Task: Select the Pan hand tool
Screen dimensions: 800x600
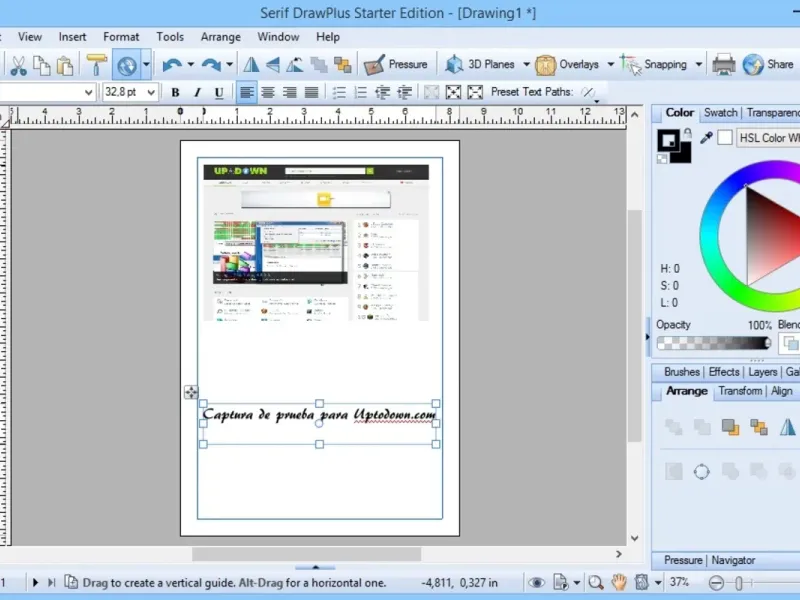Action: [x=619, y=582]
